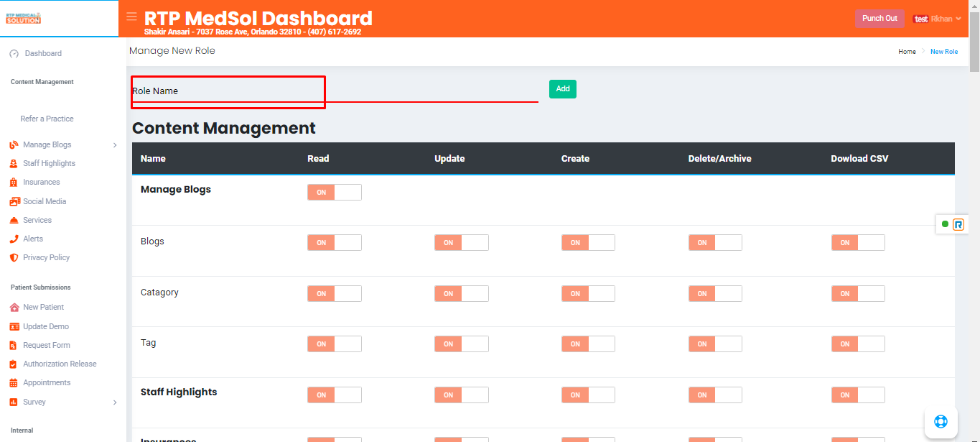Image resolution: width=980 pixels, height=442 pixels.
Task: Expand the Survey submenu chevron
Action: point(115,402)
